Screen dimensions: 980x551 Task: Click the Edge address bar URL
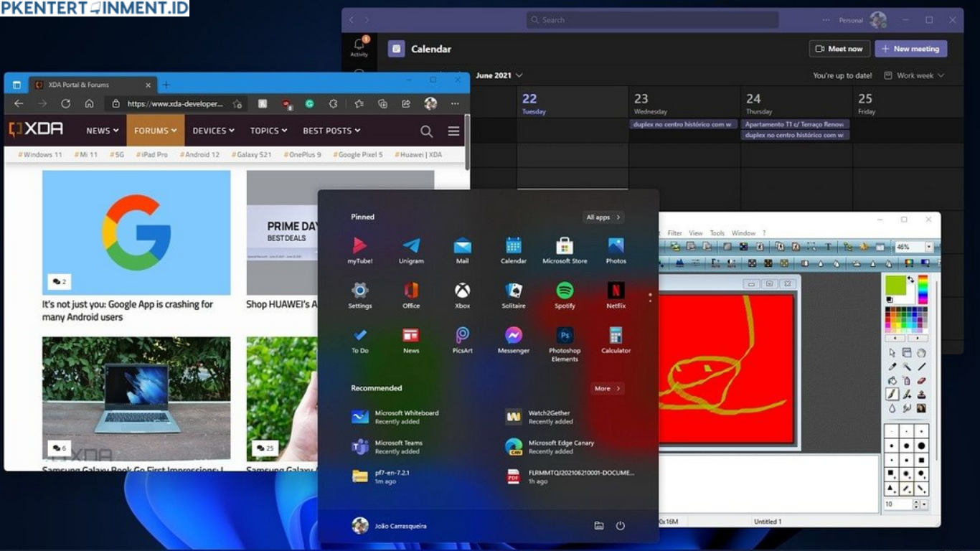(x=175, y=104)
